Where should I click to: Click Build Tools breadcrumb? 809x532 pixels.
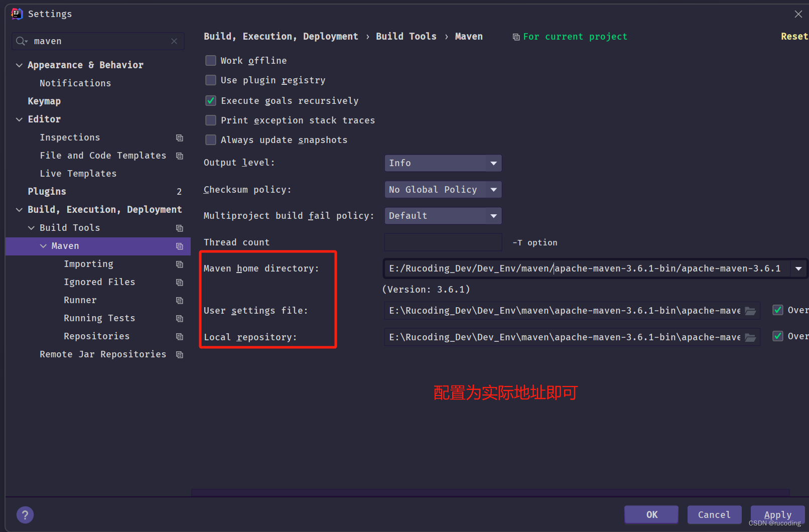point(406,37)
